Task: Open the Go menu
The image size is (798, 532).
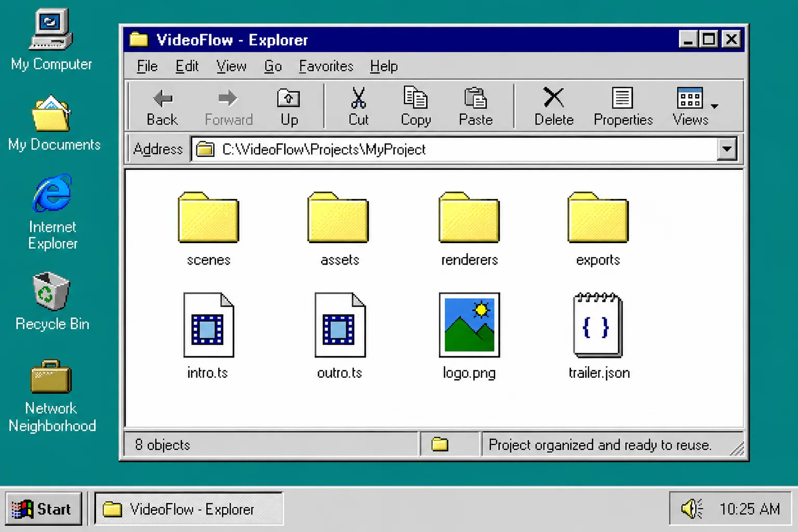Action: coord(273,66)
